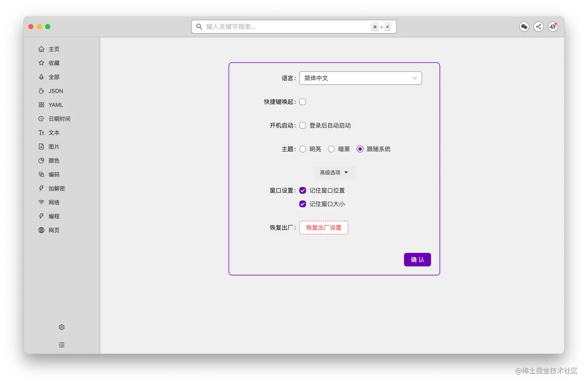Click the 图片 image file icon
This screenshot has width=588, height=385.
point(41,146)
